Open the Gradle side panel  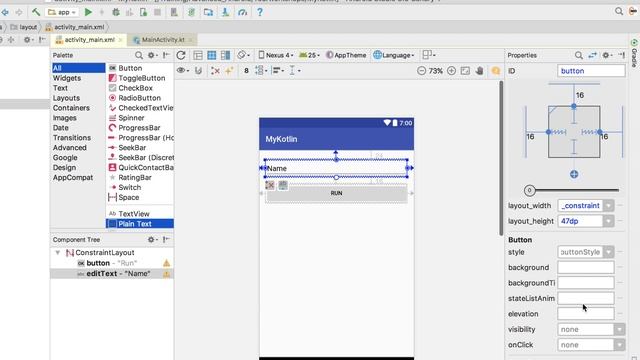coord(634,53)
